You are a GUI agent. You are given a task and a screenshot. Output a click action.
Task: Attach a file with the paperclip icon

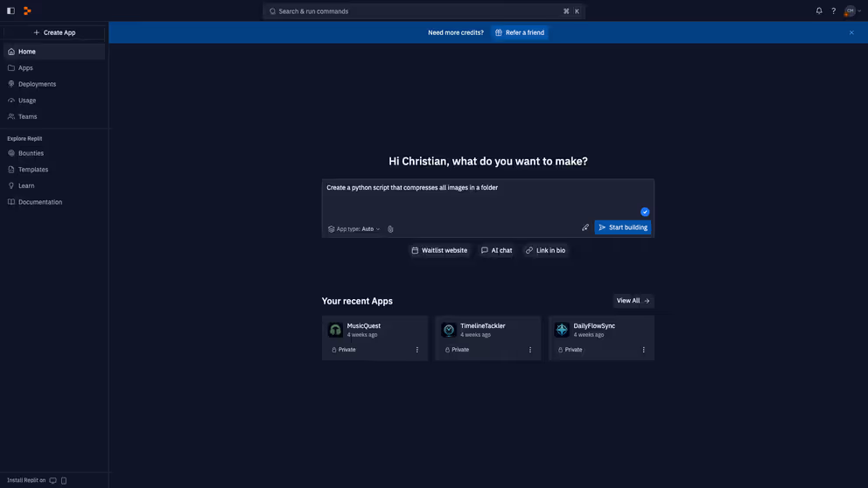pyautogui.click(x=390, y=229)
